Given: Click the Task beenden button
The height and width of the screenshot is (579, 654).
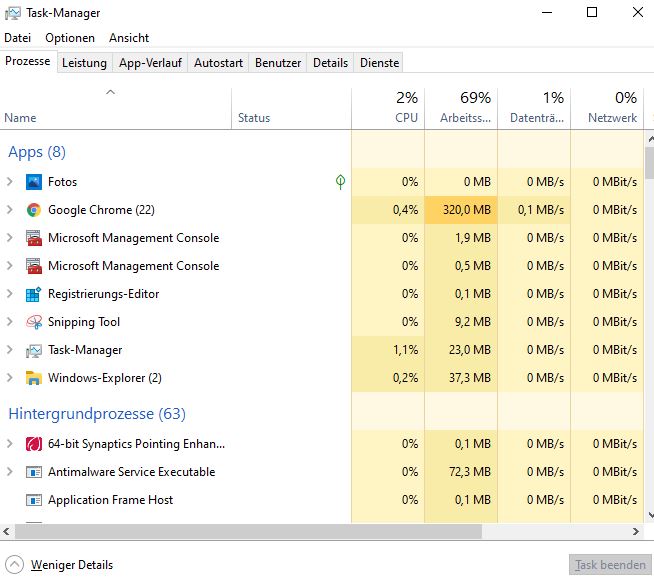Looking at the screenshot, I should point(610,565).
